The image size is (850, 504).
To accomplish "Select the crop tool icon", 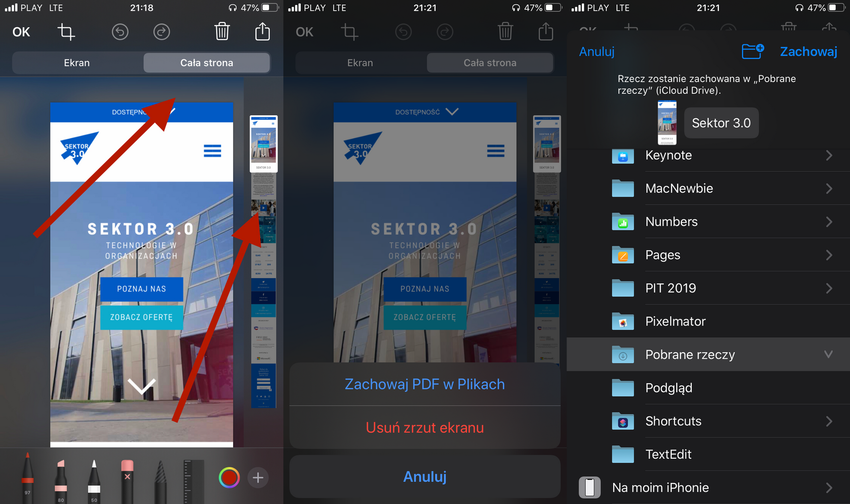I will [x=66, y=32].
